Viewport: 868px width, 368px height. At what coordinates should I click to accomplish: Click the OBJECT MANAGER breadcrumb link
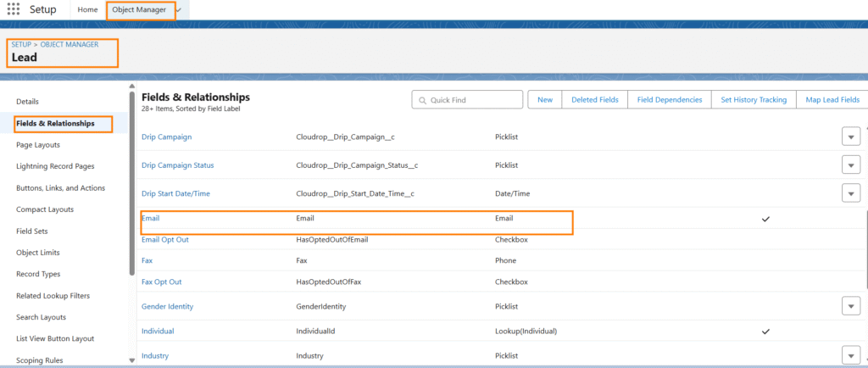[x=69, y=44]
